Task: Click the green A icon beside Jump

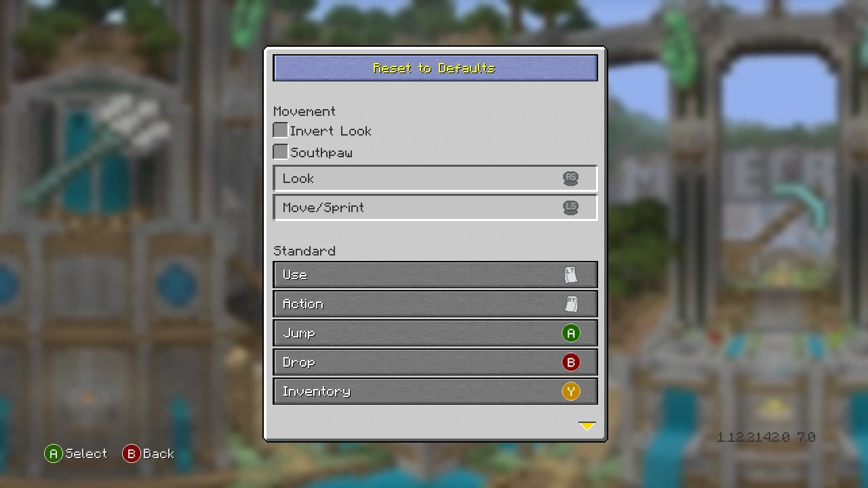Action: [x=571, y=333]
